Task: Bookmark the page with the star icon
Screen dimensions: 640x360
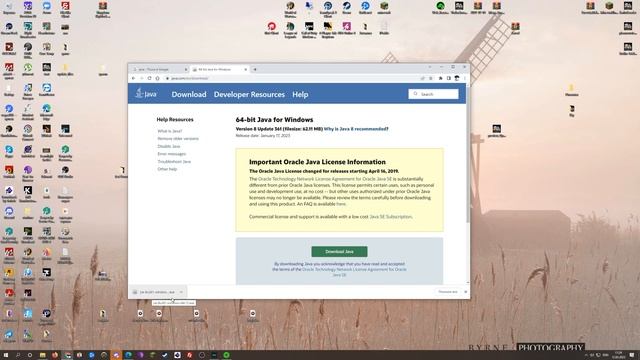Action: pyautogui.click(x=431, y=78)
